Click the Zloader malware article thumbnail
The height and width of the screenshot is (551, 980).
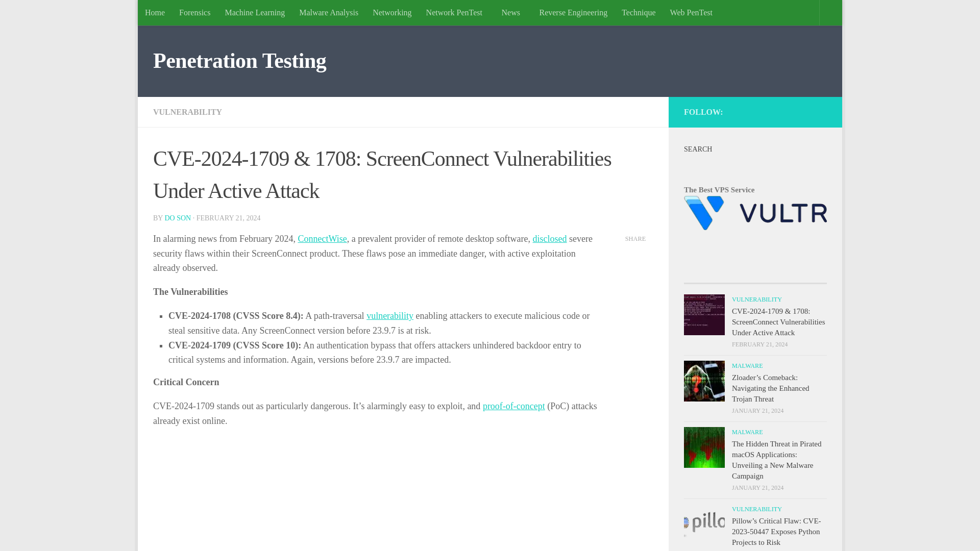[703, 381]
